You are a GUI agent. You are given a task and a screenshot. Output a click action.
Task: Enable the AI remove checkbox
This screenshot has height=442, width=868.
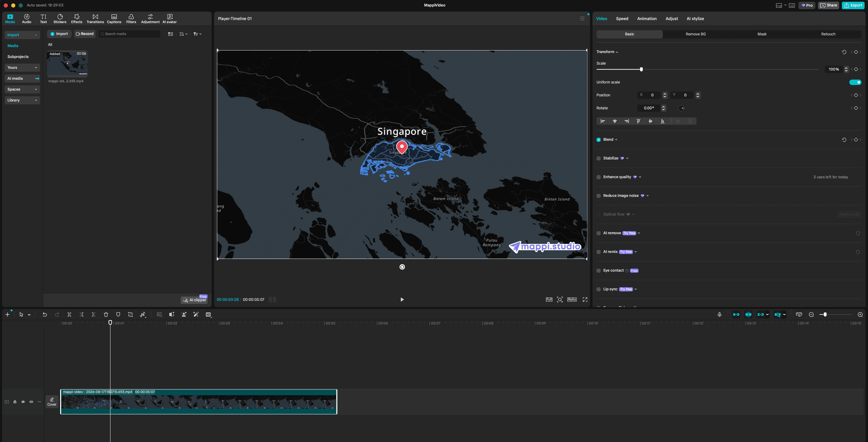tap(598, 233)
